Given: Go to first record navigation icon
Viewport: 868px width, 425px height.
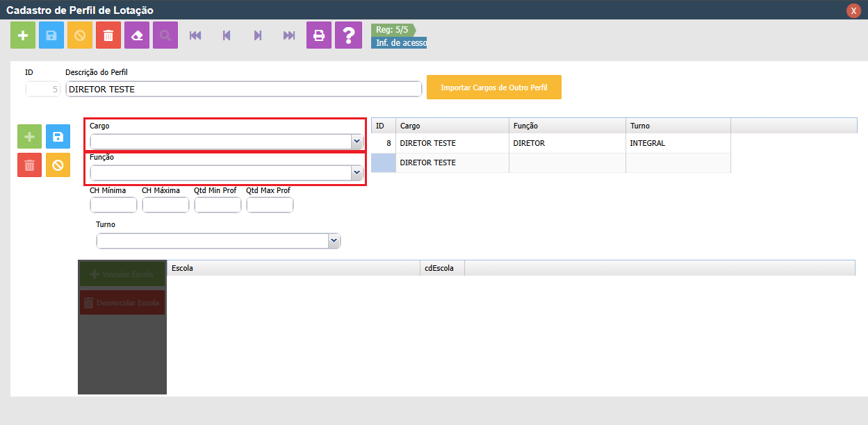Looking at the screenshot, I should 195,35.
